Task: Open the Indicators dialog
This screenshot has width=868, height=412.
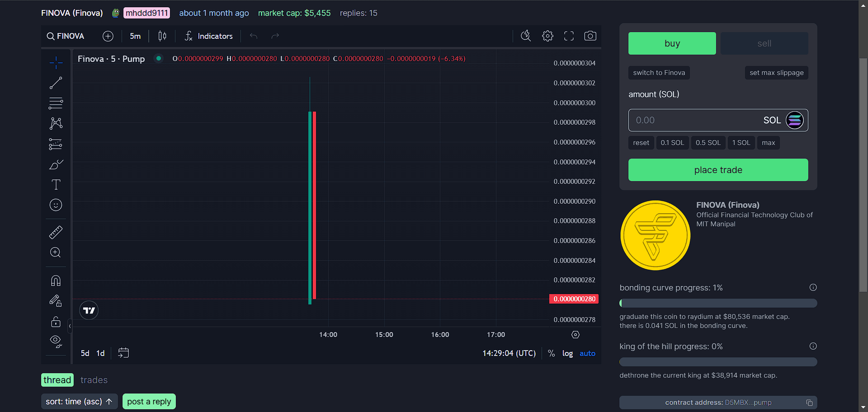Action: pos(208,36)
